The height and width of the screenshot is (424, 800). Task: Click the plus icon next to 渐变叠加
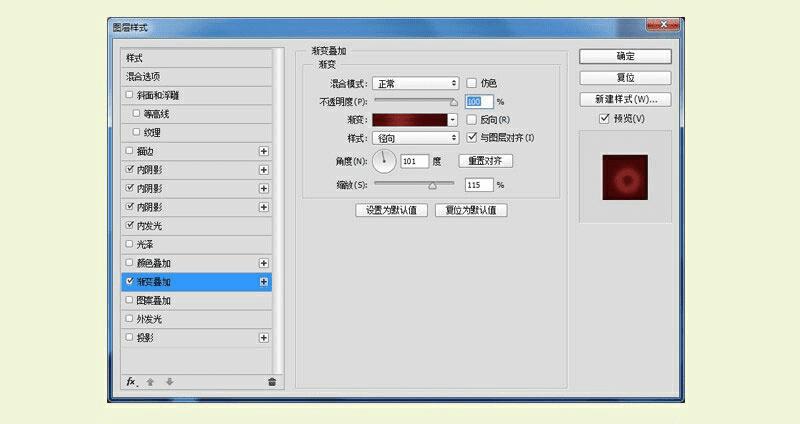[x=264, y=282]
